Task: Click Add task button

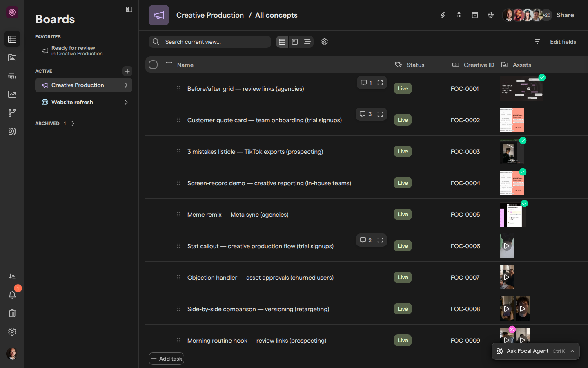Action: click(x=167, y=359)
